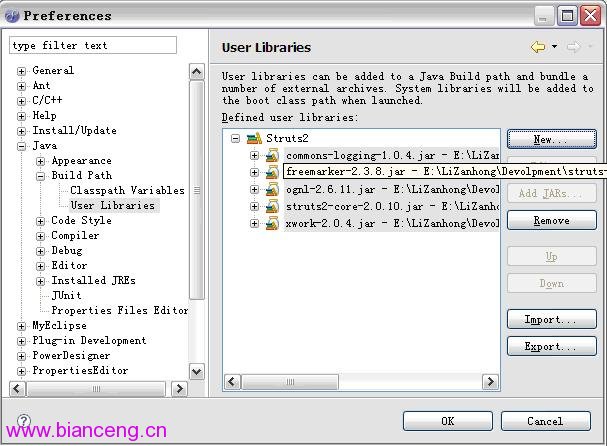Confirm with the OK button
Image resolution: width=607 pixels, height=446 pixels.
[448, 421]
